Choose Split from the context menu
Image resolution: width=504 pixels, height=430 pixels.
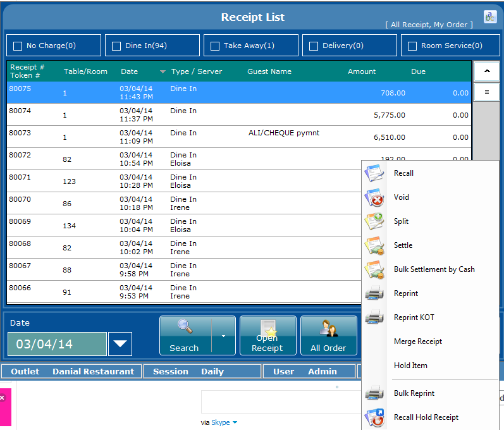401,221
